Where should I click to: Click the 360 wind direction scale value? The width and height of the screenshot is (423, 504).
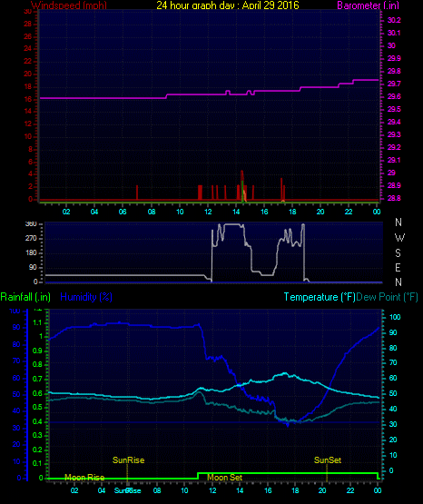click(31, 223)
